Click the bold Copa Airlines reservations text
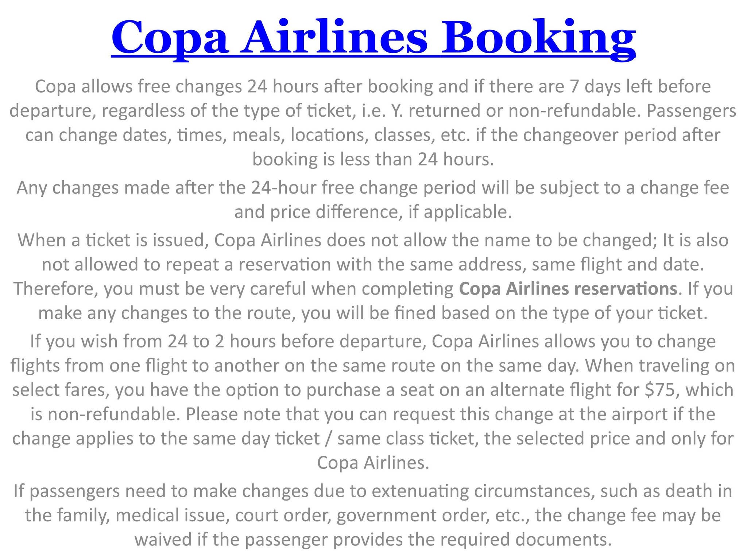 [568, 289]
